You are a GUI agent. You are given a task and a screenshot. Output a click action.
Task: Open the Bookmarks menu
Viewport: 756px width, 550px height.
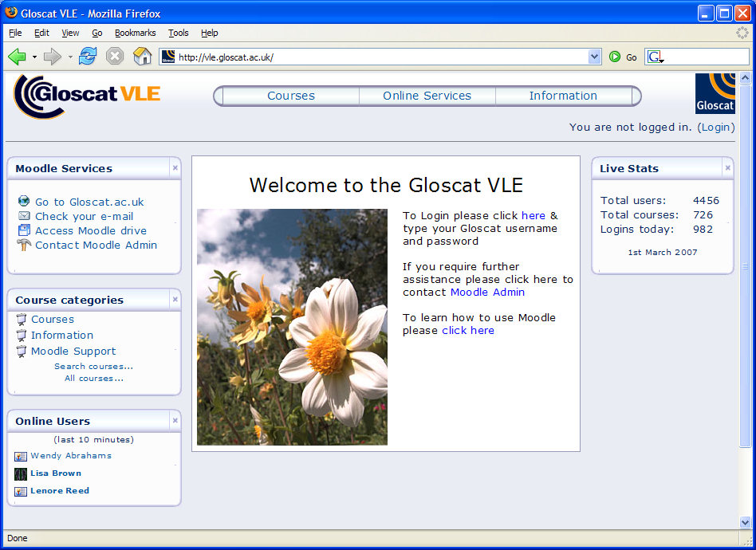click(x=135, y=33)
